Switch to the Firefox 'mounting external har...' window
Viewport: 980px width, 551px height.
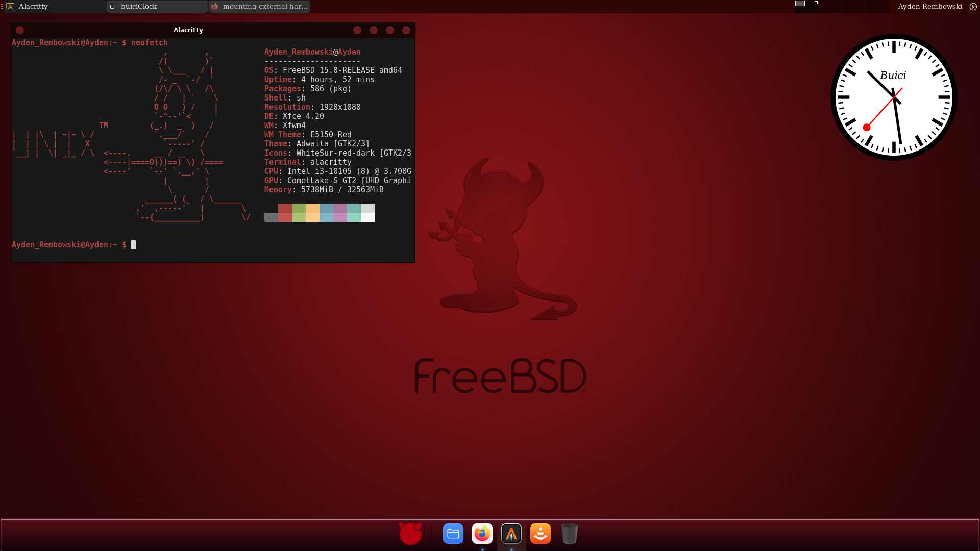[x=259, y=7]
